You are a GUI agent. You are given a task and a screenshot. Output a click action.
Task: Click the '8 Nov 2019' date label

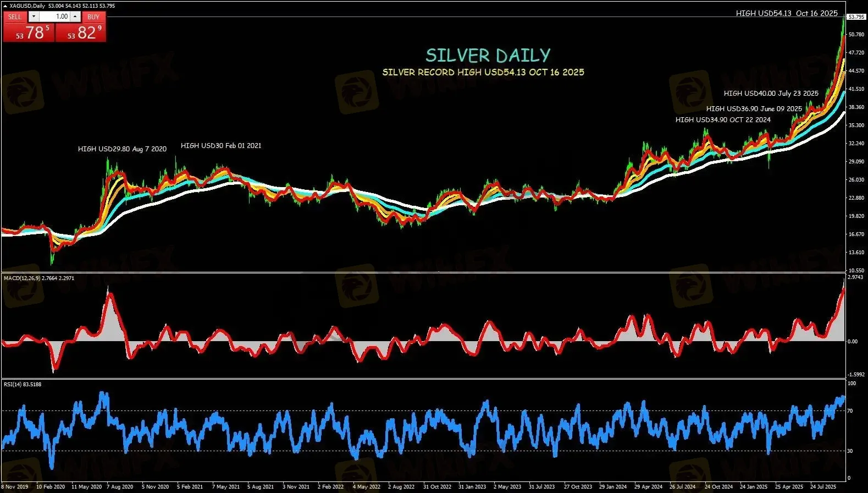click(14, 487)
